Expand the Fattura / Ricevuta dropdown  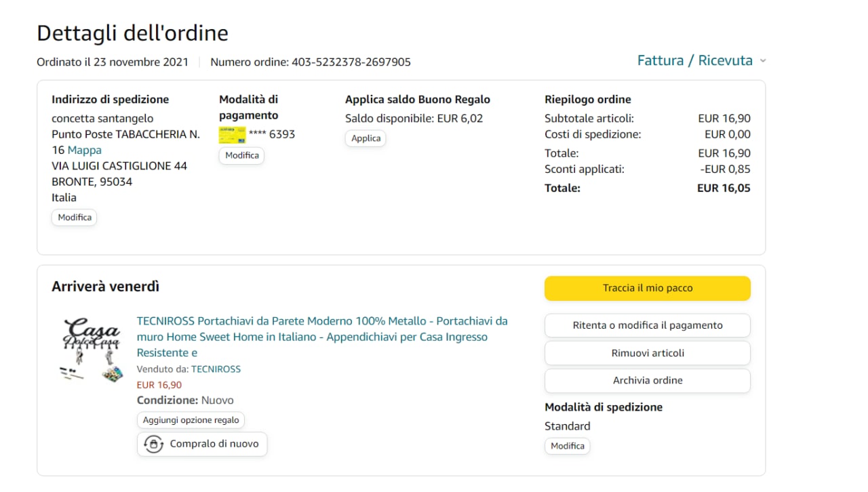(x=694, y=60)
